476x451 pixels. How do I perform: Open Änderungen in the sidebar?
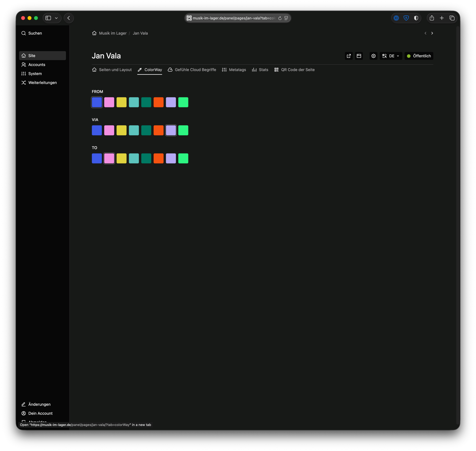(42, 404)
